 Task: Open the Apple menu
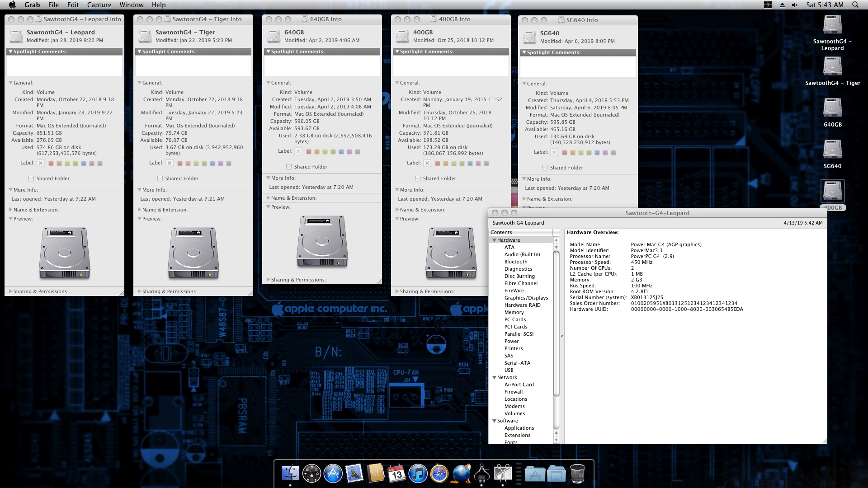point(12,5)
